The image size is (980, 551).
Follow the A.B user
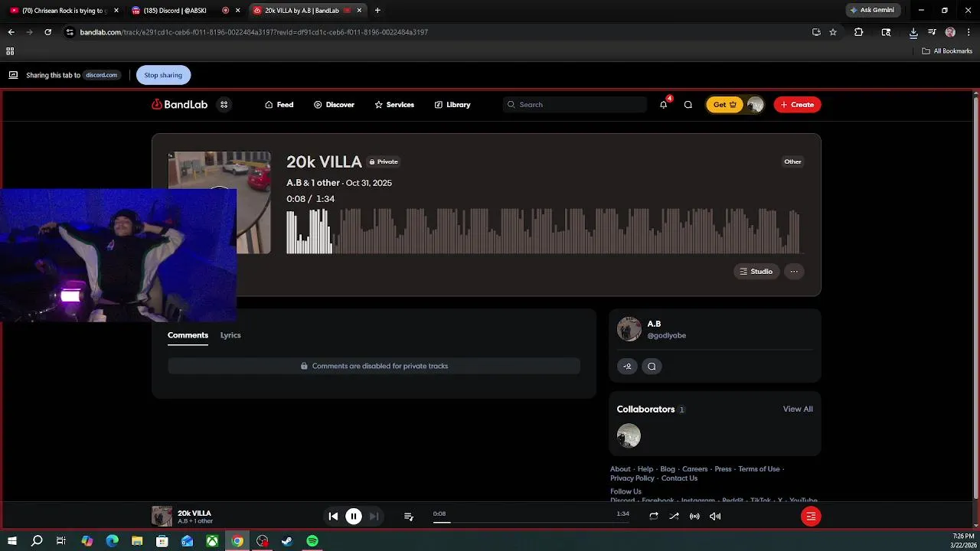click(x=627, y=367)
